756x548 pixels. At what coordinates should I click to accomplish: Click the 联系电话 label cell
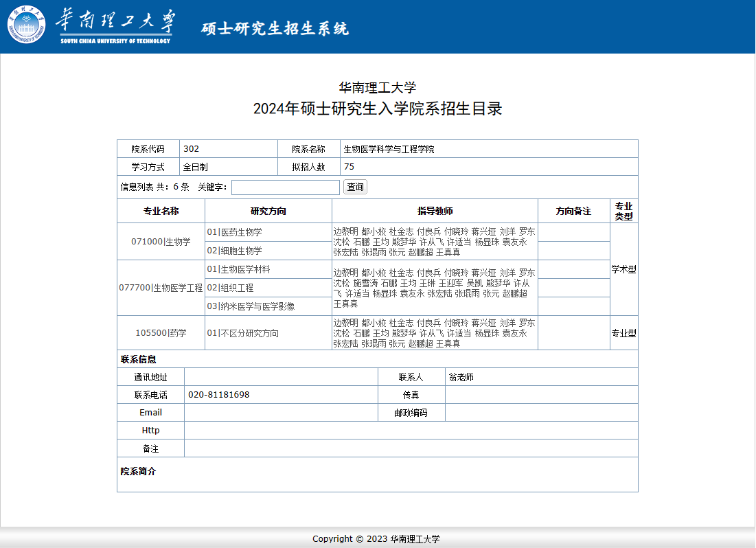(151, 395)
